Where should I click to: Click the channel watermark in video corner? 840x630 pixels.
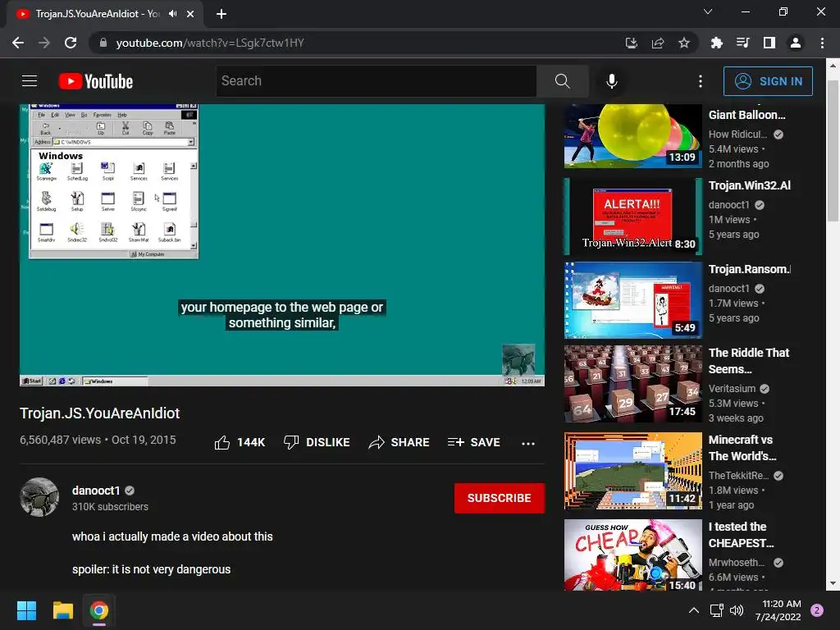pos(518,359)
